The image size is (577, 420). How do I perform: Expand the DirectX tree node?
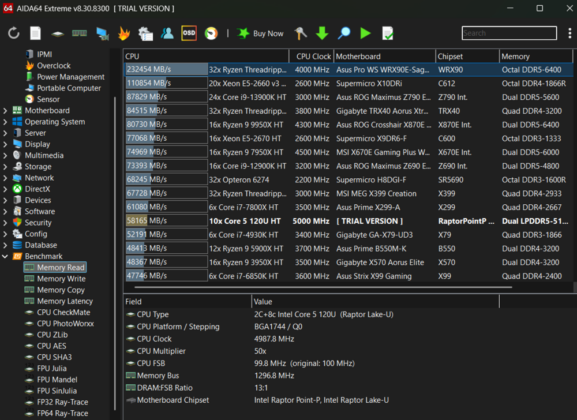pos(5,189)
